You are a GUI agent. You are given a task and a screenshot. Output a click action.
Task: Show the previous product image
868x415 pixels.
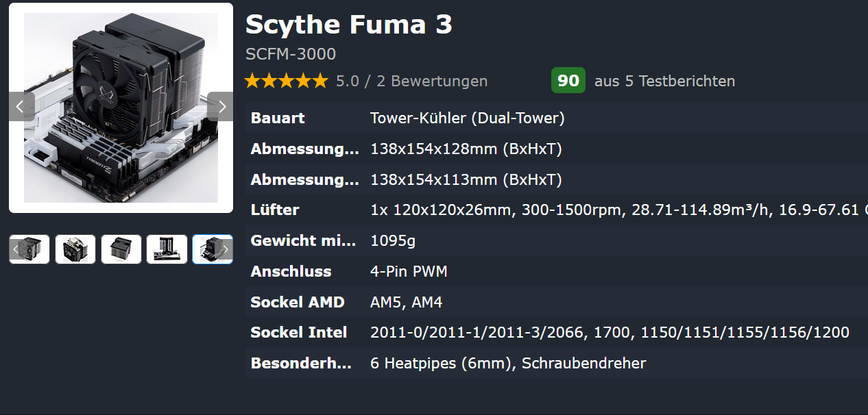tap(21, 107)
